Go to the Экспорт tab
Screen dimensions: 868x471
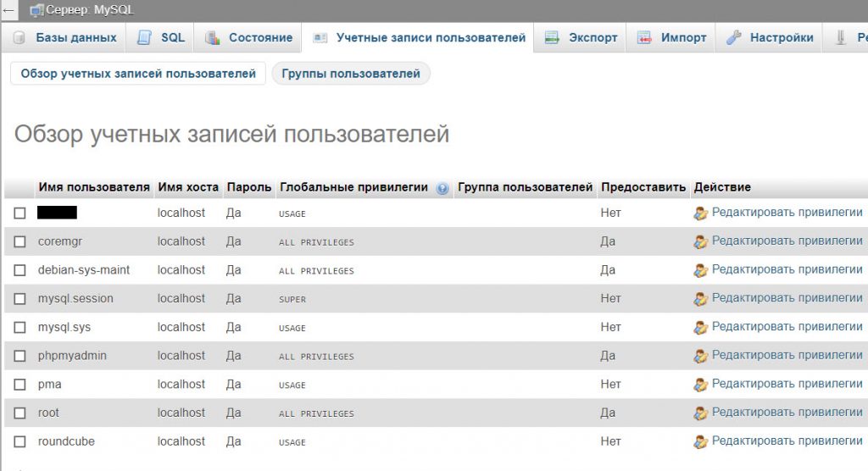coord(580,37)
